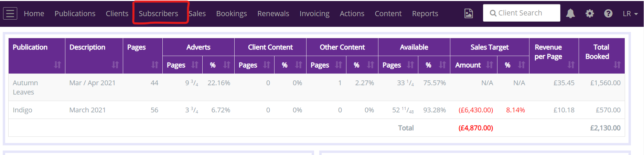Navigate to Renewals

click(x=273, y=14)
